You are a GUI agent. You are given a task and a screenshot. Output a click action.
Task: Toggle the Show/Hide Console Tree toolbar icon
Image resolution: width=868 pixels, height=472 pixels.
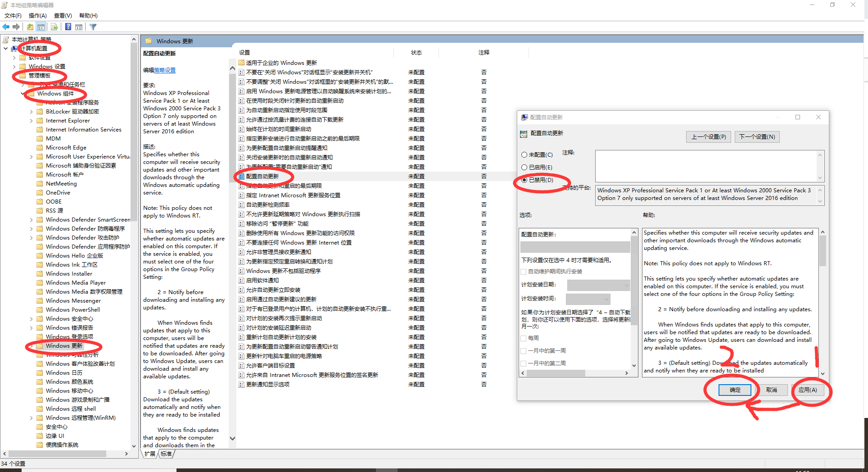click(41, 27)
